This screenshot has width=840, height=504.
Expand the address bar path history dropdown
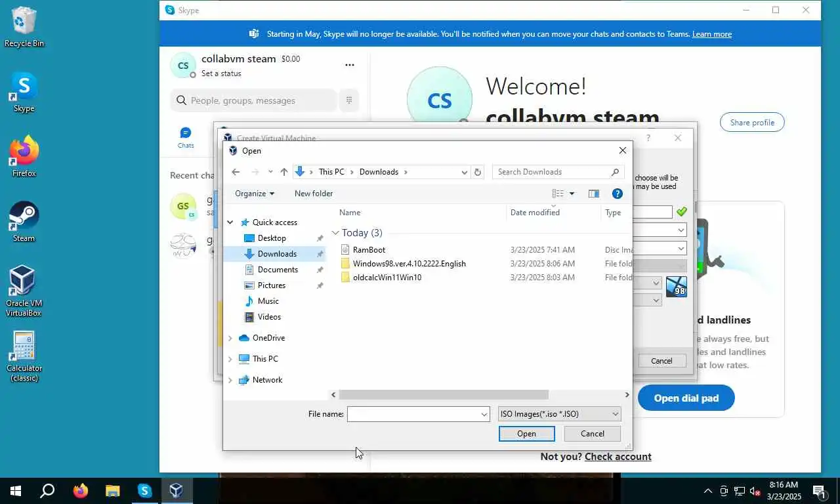tap(465, 172)
